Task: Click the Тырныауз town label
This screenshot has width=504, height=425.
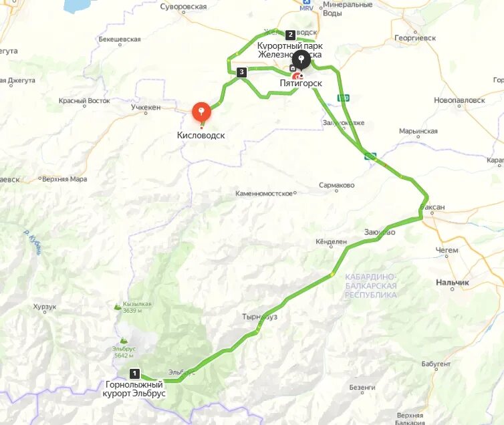Action: [259, 317]
